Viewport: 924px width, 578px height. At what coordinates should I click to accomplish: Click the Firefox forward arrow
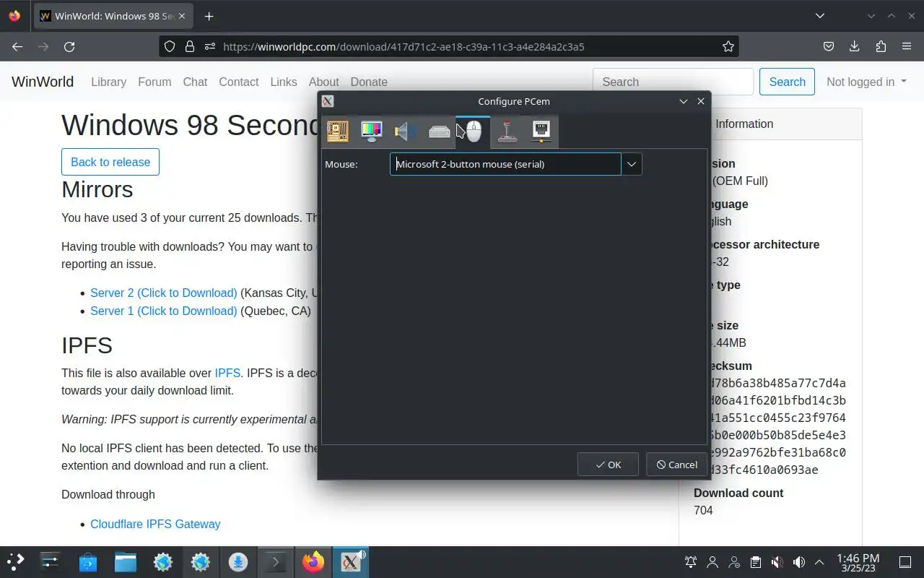pyautogui.click(x=43, y=46)
